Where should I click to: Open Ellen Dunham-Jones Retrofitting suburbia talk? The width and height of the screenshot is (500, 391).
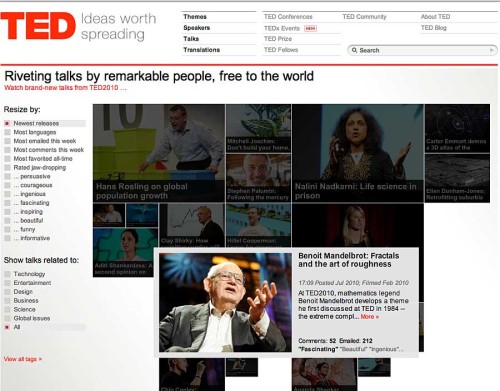457,178
